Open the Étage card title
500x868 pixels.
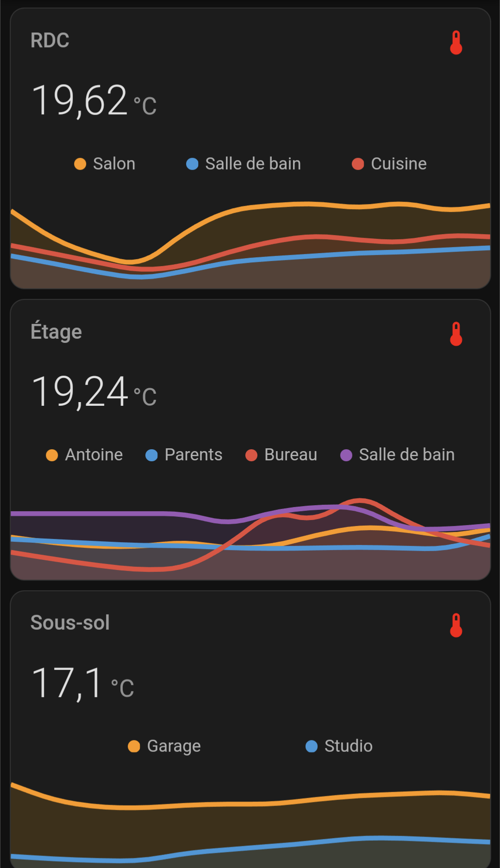56,332
